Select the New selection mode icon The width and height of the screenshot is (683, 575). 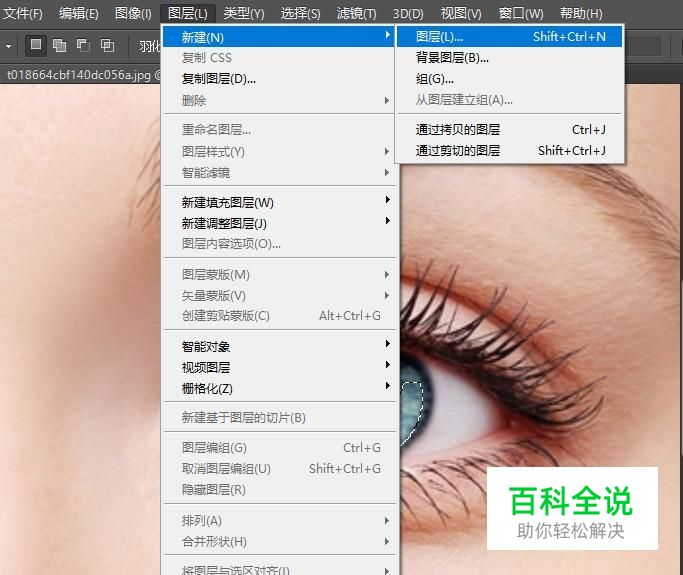pyautogui.click(x=36, y=45)
